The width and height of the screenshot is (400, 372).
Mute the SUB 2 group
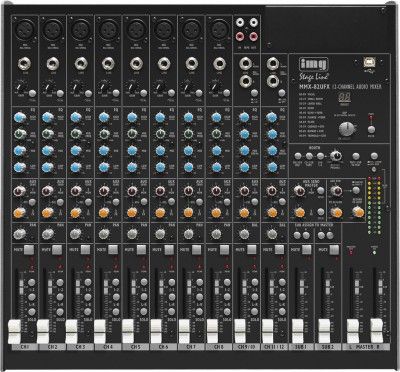point(334,249)
